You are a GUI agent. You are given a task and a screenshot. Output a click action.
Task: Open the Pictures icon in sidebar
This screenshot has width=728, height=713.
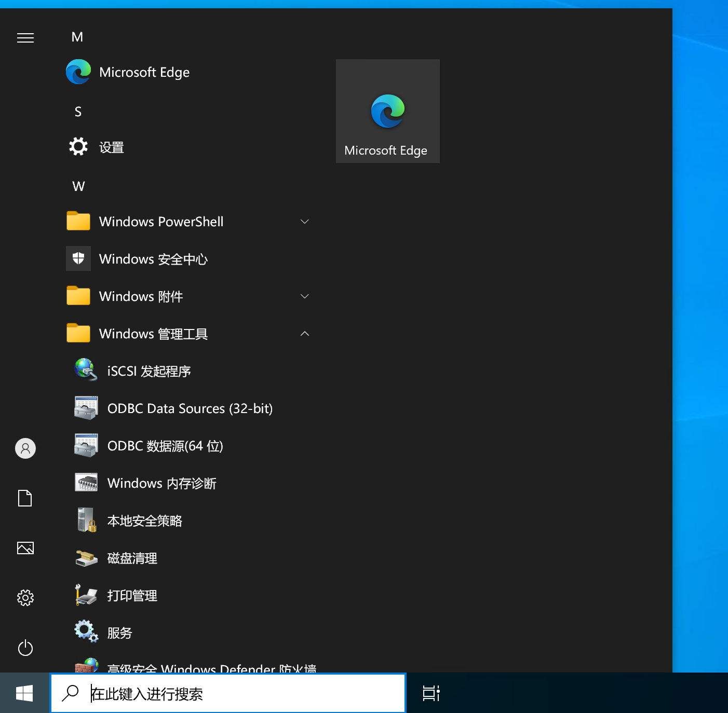click(x=25, y=548)
